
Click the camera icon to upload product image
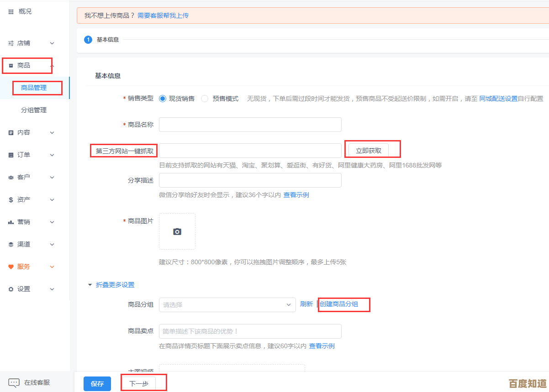click(x=177, y=231)
